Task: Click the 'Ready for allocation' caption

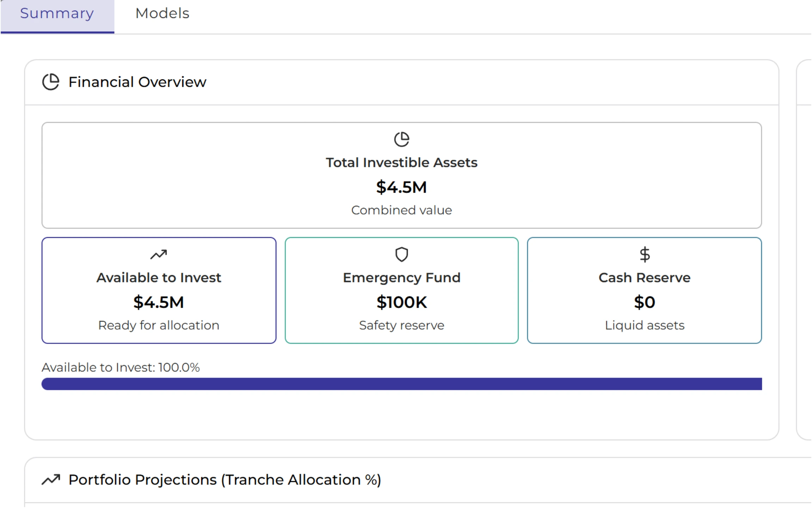Action: (159, 325)
